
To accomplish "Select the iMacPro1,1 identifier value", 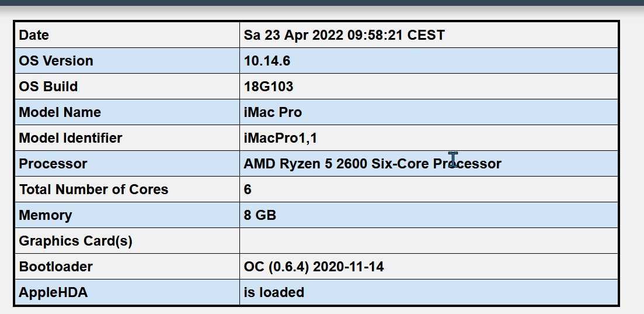I will 280,138.
